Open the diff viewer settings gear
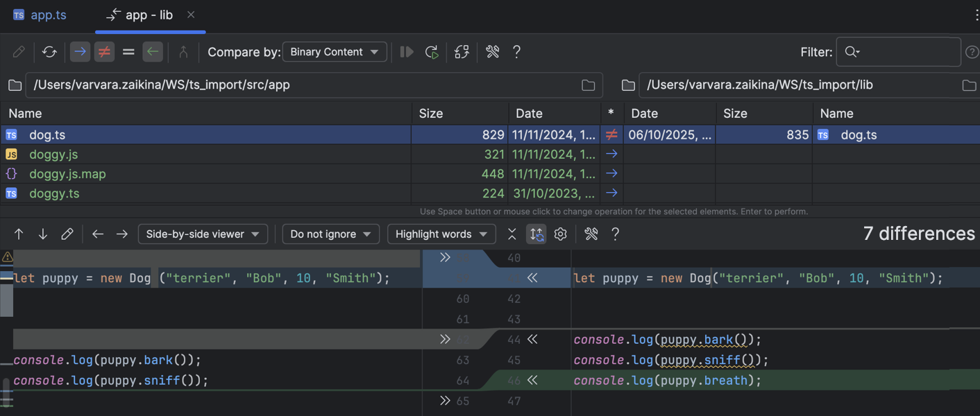This screenshot has width=980, height=416. [560, 234]
